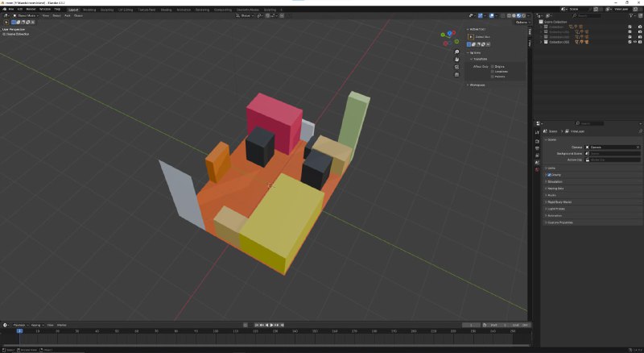Toggle exclude checkbox for Collection.003

tap(630, 42)
